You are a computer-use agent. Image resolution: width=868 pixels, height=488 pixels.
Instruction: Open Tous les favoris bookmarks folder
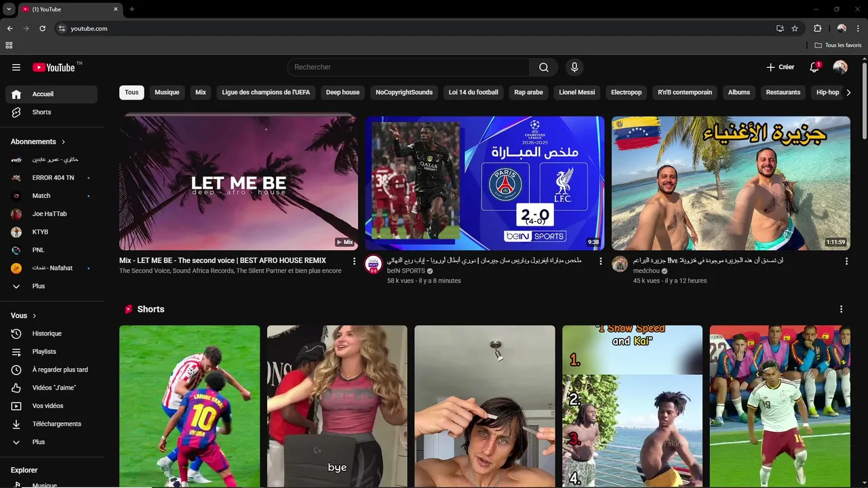click(838, 45)
